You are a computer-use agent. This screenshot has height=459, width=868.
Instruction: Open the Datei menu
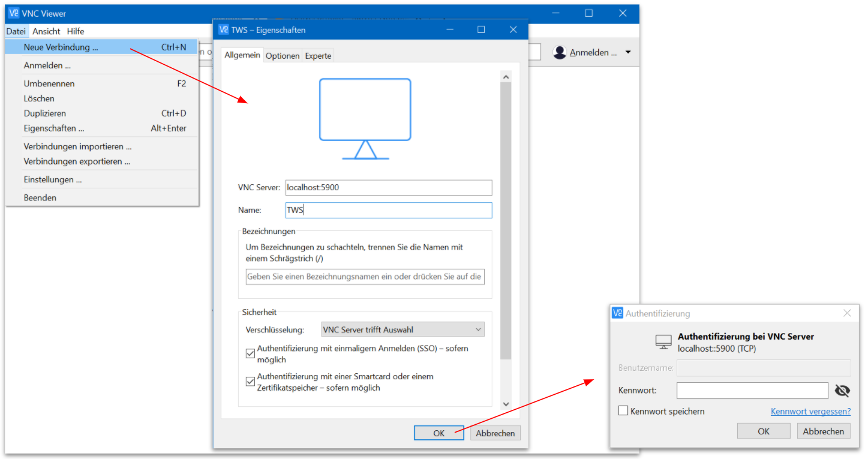[16, 31]
